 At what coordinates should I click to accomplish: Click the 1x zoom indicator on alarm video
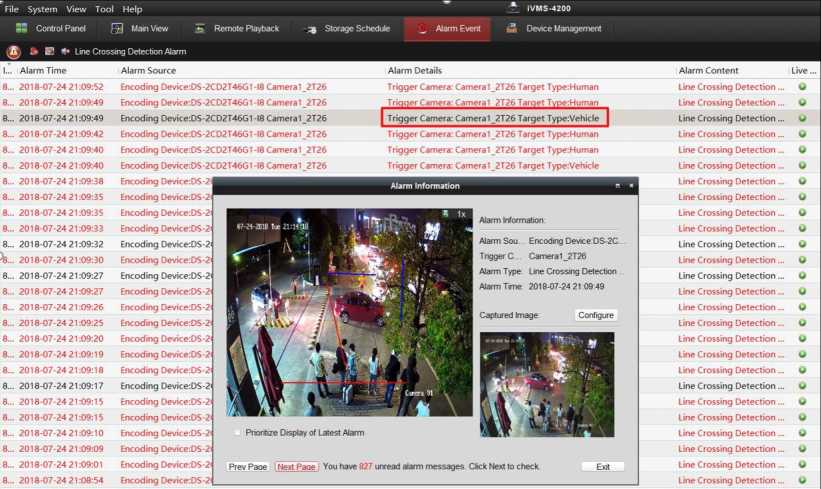click(x=461, y=214)
